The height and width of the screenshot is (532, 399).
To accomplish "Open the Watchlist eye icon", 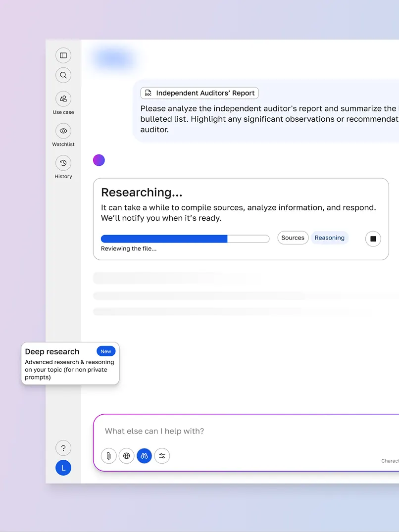I will (63, 131).
